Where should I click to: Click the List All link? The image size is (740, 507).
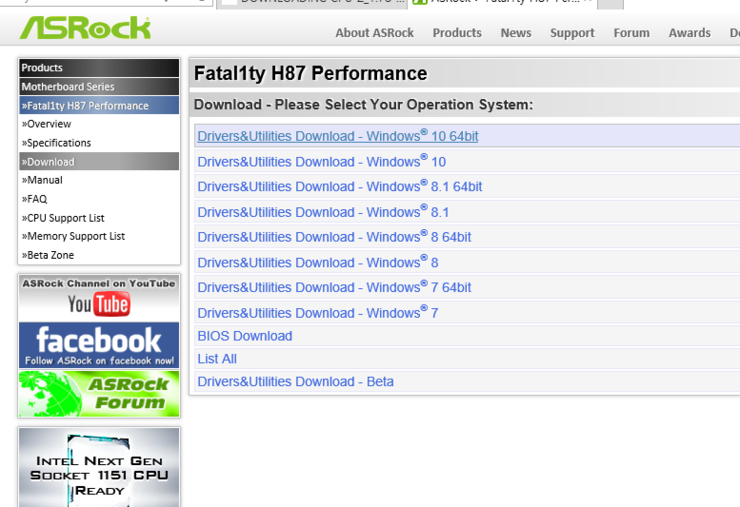click(x=217, y=359)
